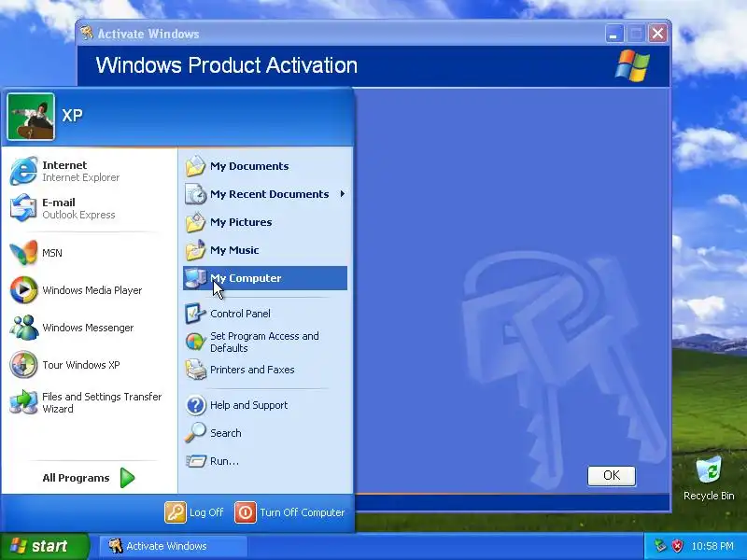Click the "My Computer" highlighted text
747x560 pixels.
246,278
